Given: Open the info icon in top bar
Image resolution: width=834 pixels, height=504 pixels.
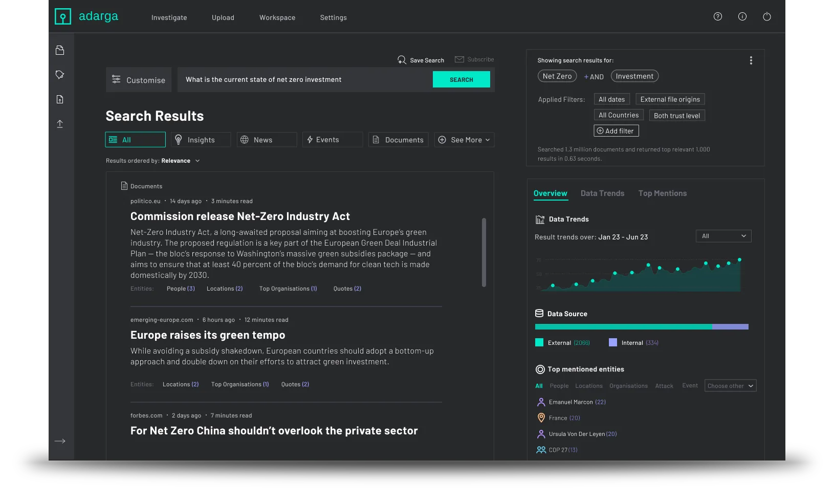Looking at the screenshot, I should click(742, 16).
